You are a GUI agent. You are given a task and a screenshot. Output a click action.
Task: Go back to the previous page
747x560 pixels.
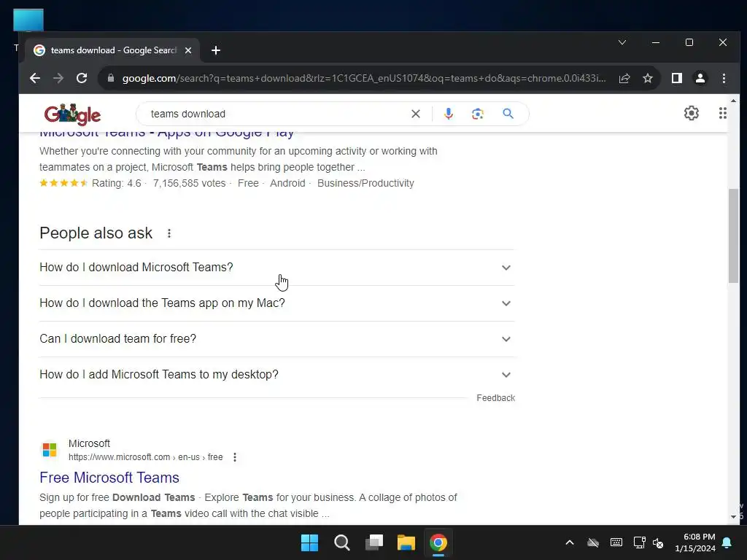[35, 78]
